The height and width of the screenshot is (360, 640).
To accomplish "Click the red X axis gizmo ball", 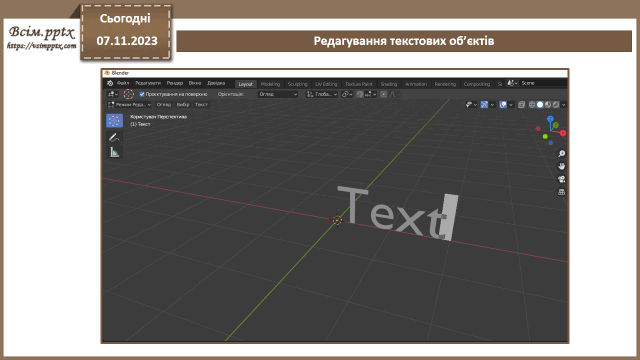I will 563,133.
